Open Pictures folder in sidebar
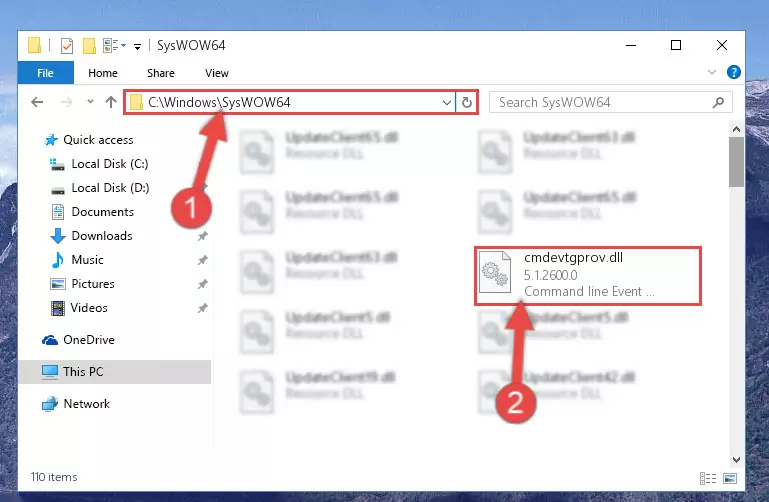This screenshot has width=769, height=502. [x=93, y=284]
